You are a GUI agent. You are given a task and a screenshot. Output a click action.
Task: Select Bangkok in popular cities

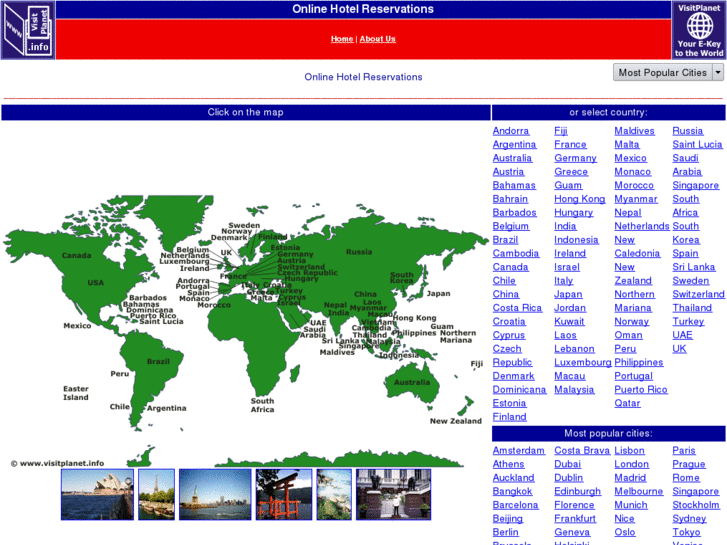click(x=512, y=492)
